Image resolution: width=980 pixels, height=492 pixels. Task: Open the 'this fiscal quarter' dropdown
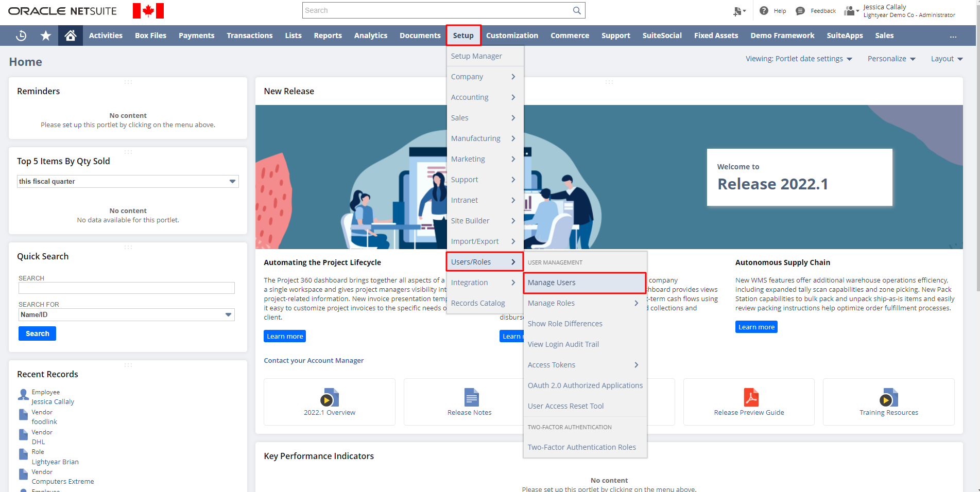[x=128, y=181]
